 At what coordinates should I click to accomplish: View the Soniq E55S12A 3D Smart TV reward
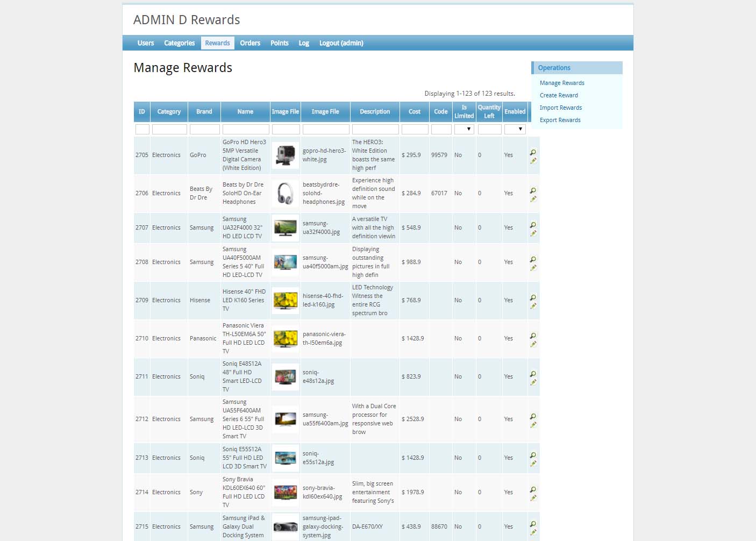533,454
